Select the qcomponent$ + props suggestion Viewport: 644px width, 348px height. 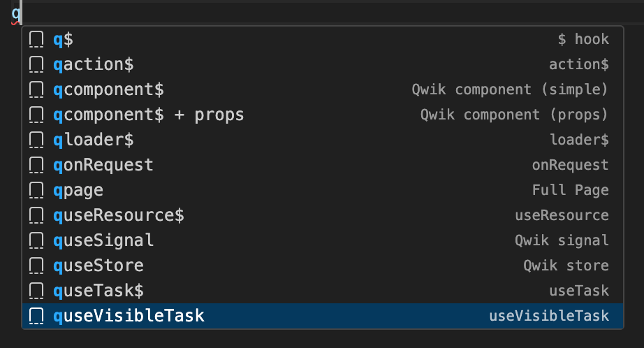[x=149, y=115]
